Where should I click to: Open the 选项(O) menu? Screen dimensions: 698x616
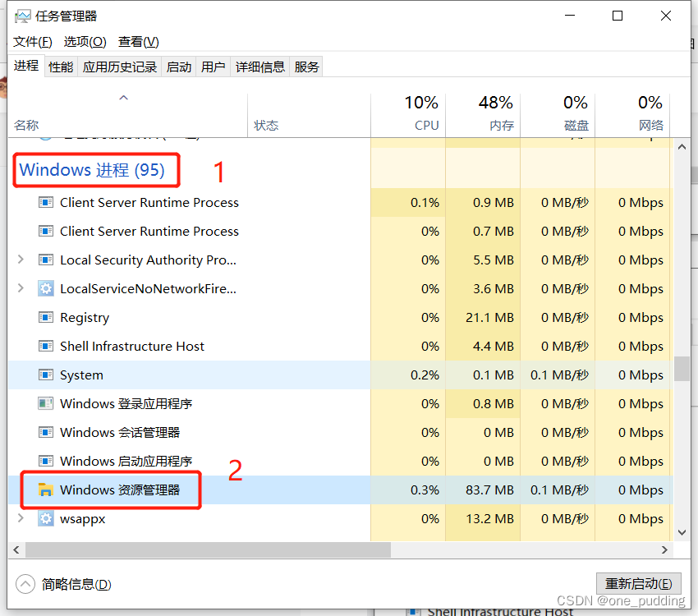85,42
